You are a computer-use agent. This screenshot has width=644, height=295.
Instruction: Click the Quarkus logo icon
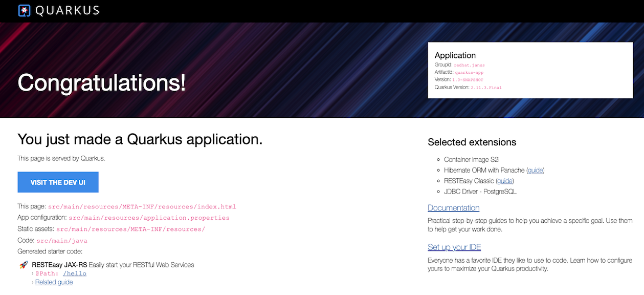[x=24, y=11]
